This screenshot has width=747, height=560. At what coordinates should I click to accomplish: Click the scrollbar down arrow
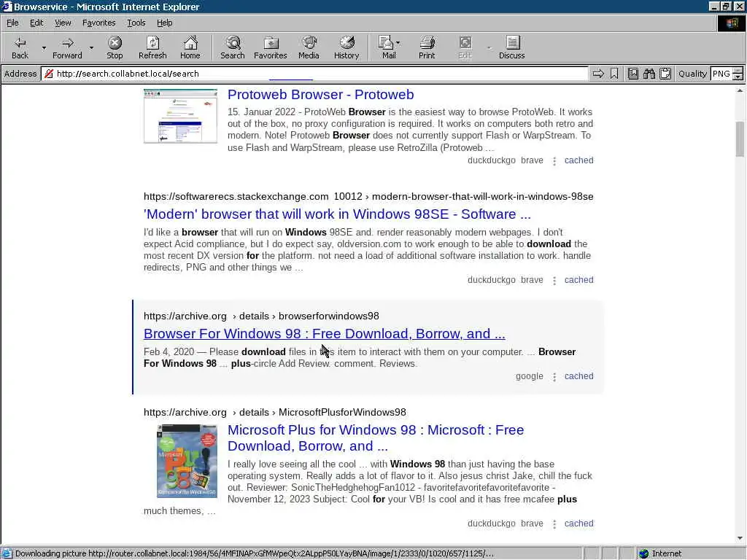coord(740,538)
